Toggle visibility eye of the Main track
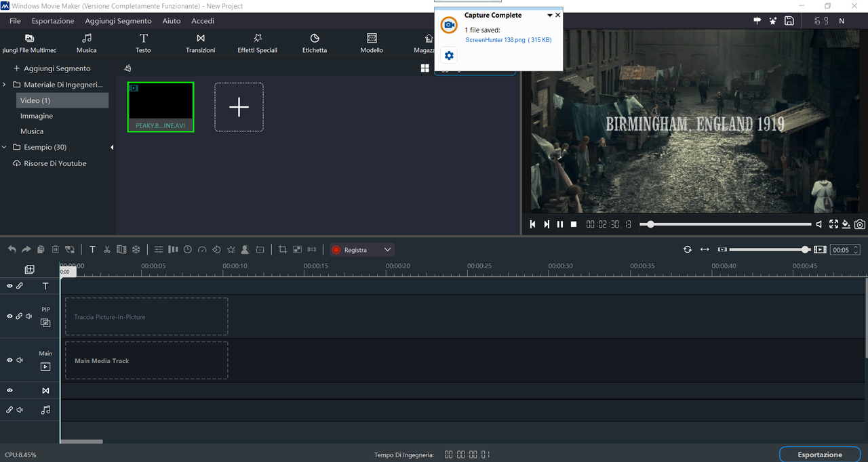Image resolution: width=868 pixels, height=462 pixels. pos(9,360)
